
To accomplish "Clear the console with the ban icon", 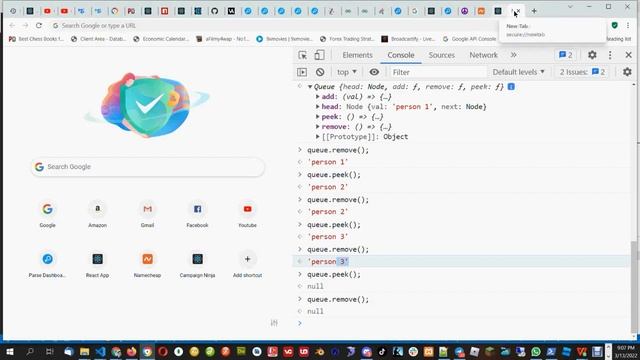I will coord(320,72).
